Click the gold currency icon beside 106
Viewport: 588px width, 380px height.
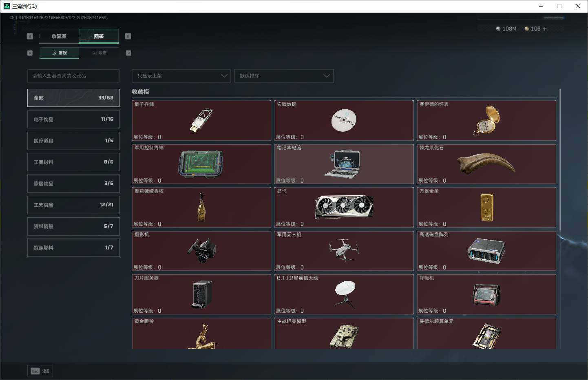click(527, 29)
